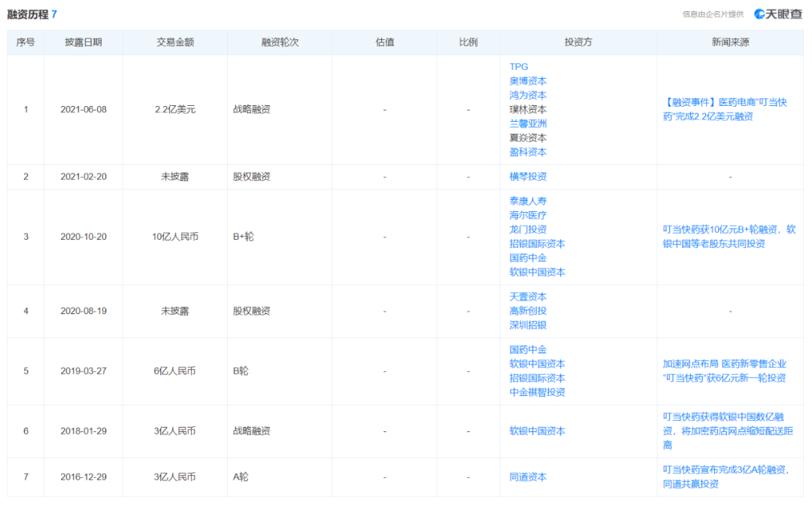This screenshot has height=505, width=812.
Task: Click the date 2021-06-08 cell
Action: click(x=83, y=110)
